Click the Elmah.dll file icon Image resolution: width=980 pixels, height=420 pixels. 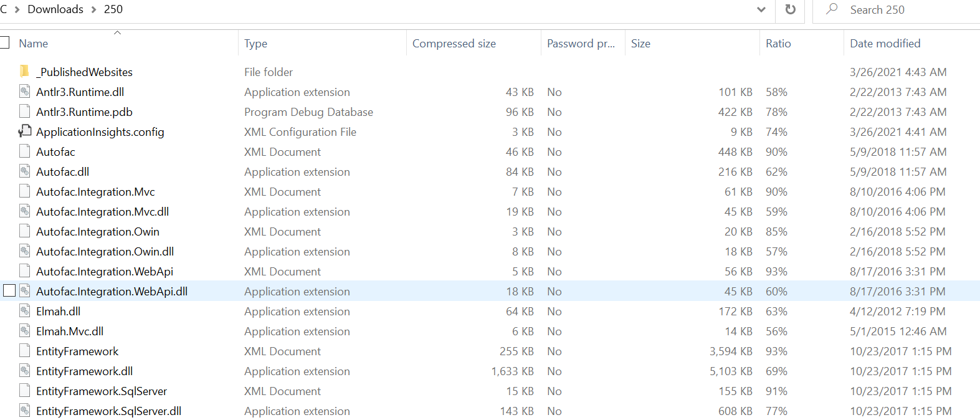[24, 311]
